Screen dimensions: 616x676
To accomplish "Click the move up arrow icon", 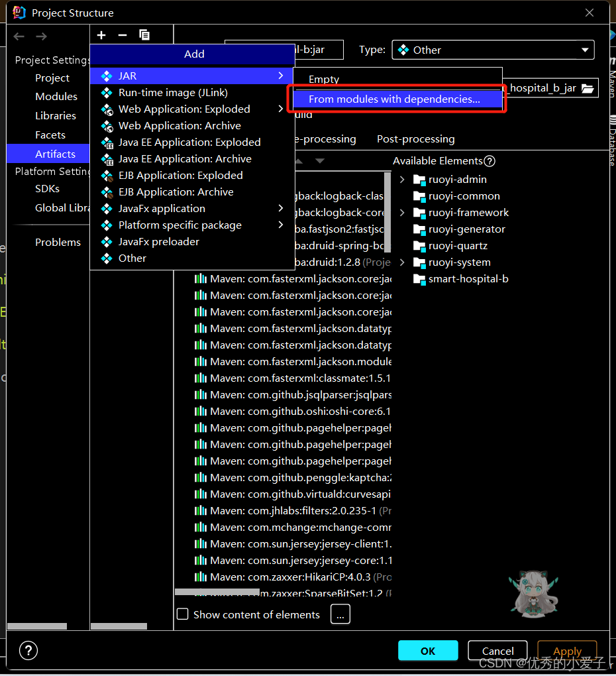I will point(299,161).
